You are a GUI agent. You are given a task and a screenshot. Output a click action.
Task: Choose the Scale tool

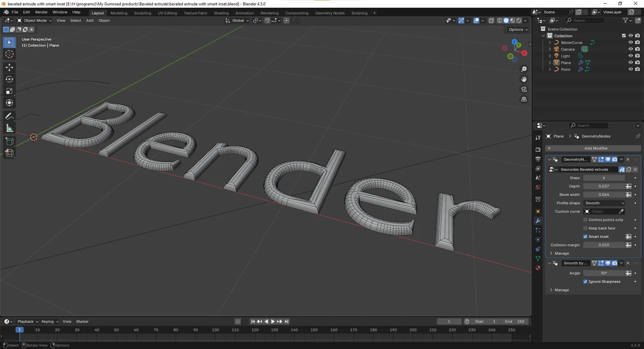[9, 91]
